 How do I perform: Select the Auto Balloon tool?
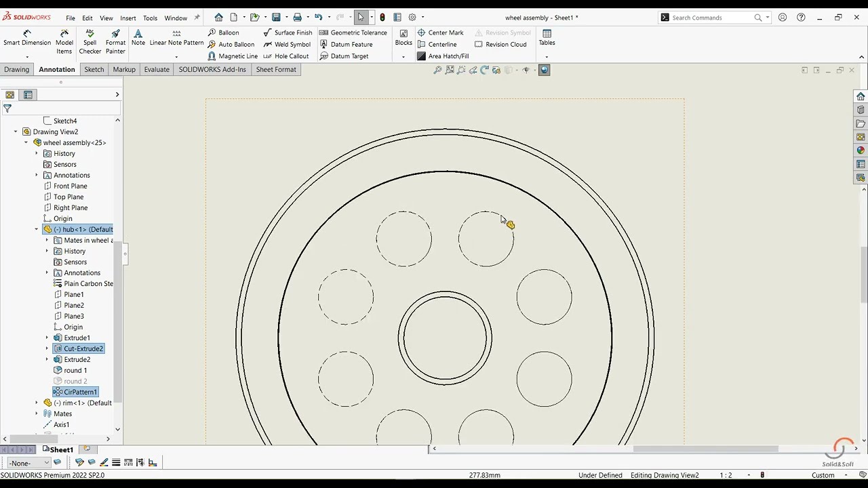coord(231,44)
